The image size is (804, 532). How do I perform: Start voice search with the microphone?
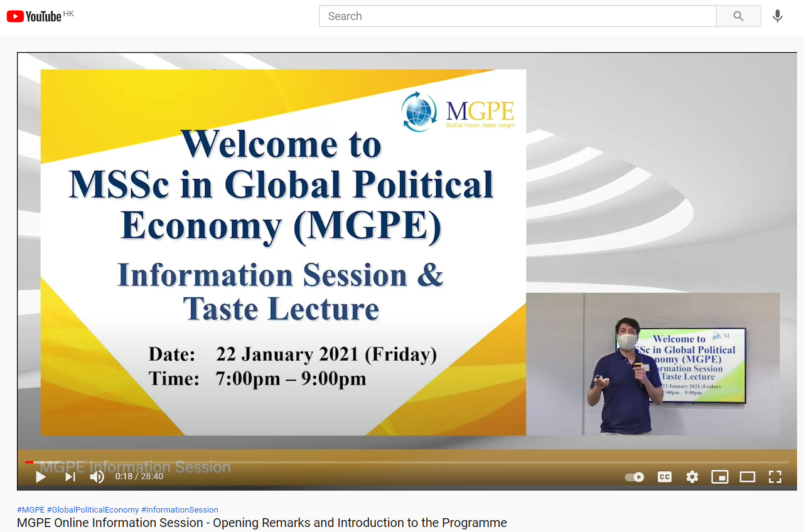[777, 16]
